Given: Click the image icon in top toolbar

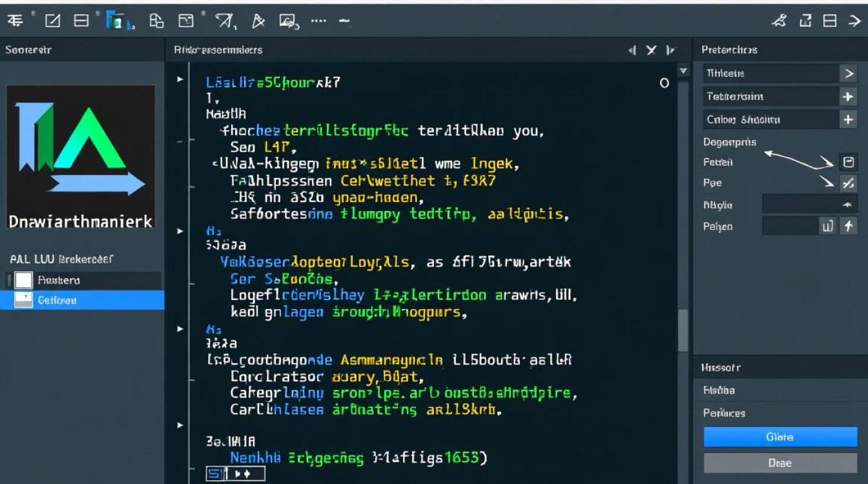Looking at the screenshot, I should pos(288,21).
